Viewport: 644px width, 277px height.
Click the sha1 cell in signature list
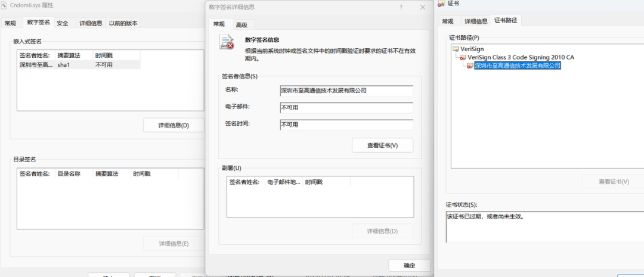pyautogui.click(x=64, y=65)
